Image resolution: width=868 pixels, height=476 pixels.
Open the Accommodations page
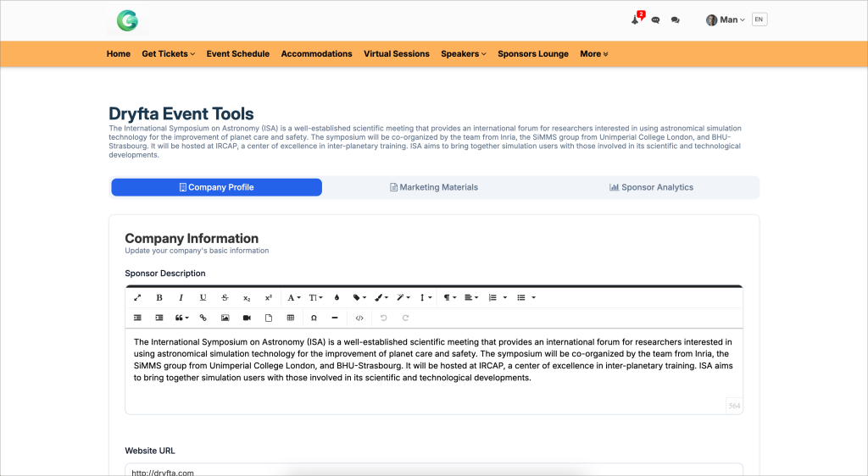(317, 53)
